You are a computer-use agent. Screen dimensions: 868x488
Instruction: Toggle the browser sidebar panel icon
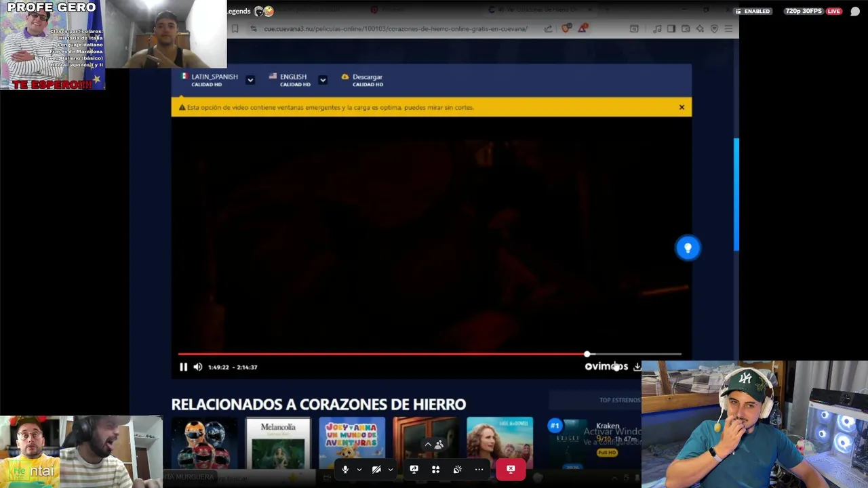pos(671,28)
